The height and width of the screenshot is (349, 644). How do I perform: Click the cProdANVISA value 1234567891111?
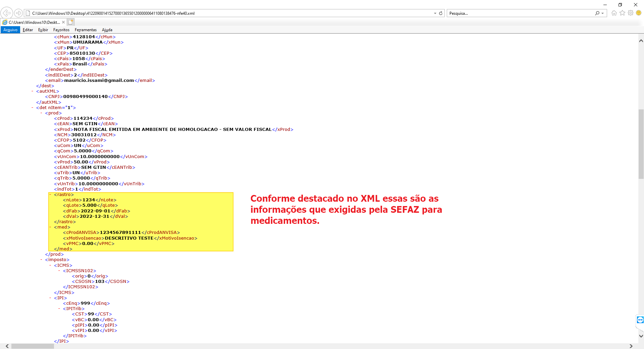[120, 233]
